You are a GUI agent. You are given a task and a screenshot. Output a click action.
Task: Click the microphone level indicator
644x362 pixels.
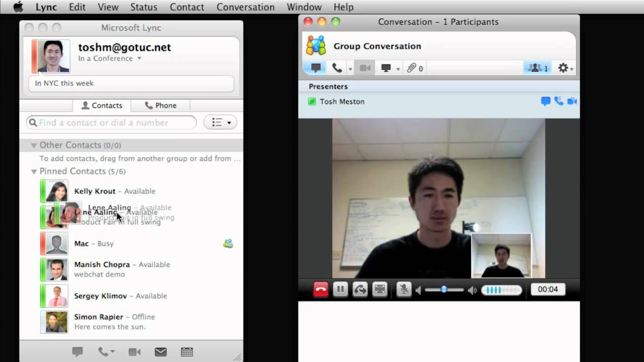(502, 290)
